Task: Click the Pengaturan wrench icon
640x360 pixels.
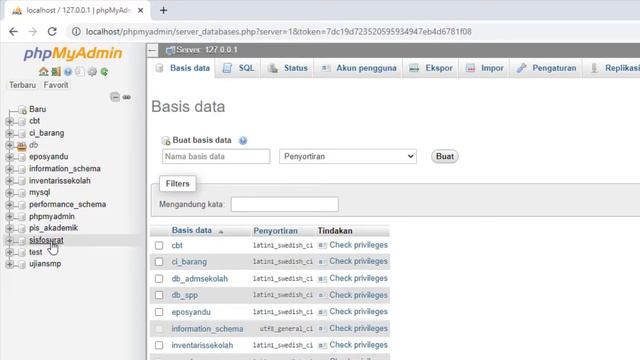Action: click(x=521, y=68)
